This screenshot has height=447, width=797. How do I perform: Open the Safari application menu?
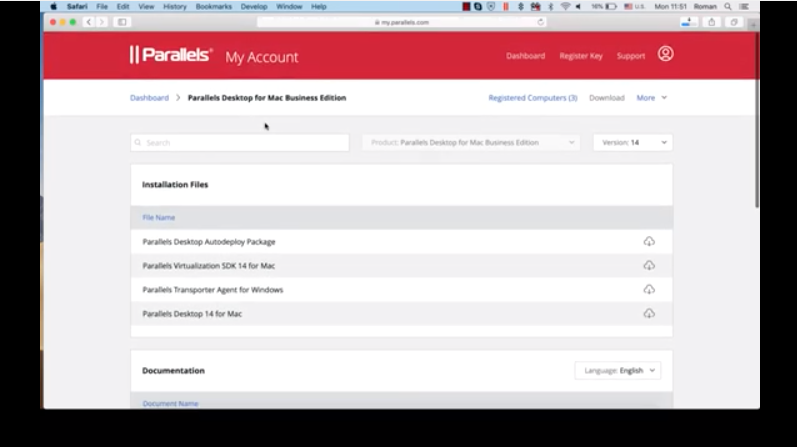77,7
